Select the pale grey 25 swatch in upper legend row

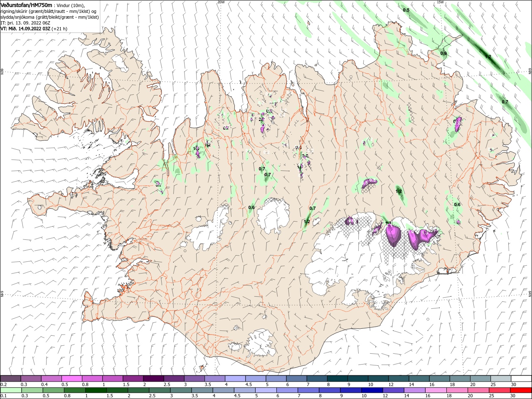click(x=501, y=379)
